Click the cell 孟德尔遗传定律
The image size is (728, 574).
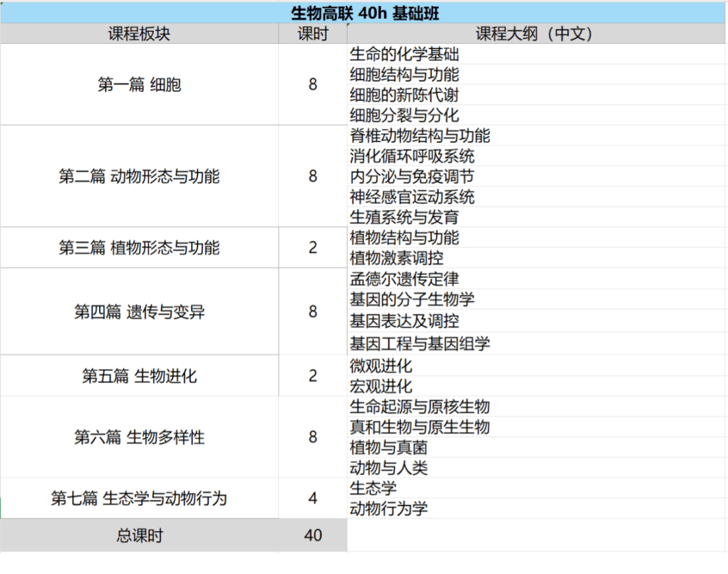click(536, 279)
